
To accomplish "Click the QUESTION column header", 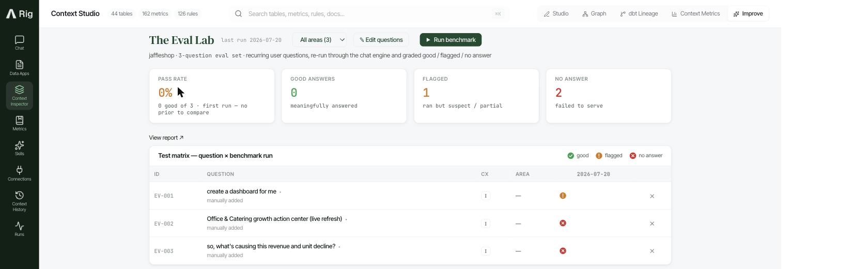I will coord(220,174).
